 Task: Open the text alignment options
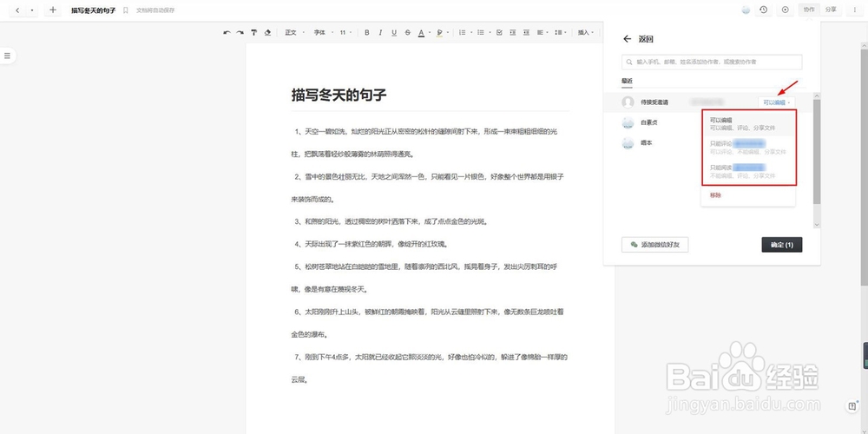[x=542, y=33]
